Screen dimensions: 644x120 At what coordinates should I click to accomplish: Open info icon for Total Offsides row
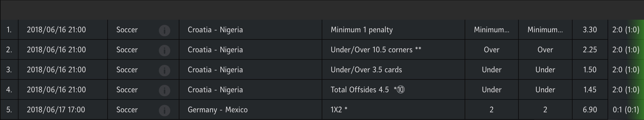point(164,90)
